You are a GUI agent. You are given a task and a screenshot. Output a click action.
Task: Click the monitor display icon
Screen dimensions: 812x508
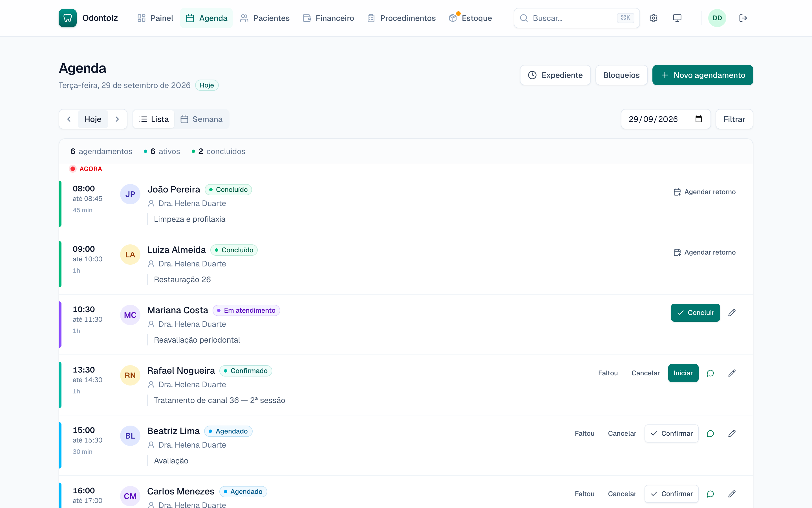click(x=677, y=18)
